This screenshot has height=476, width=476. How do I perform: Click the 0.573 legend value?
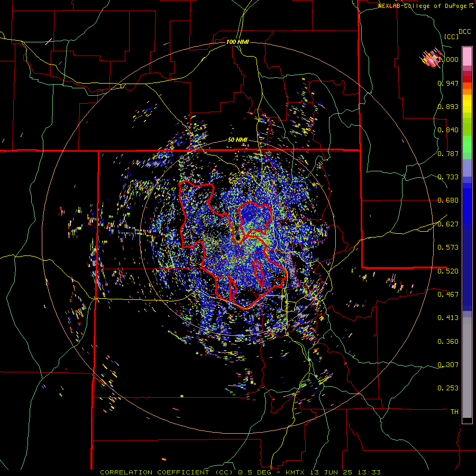coord(448,248)
